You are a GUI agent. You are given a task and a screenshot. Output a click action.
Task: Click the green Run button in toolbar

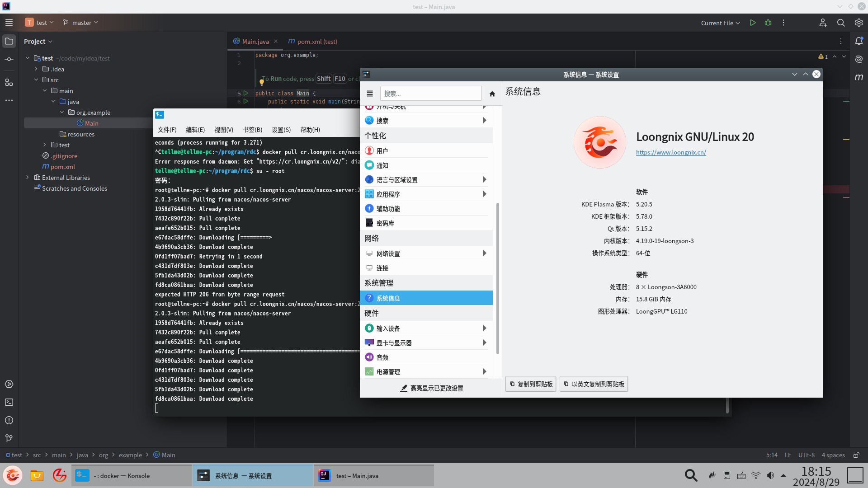(x=753, y=23)
